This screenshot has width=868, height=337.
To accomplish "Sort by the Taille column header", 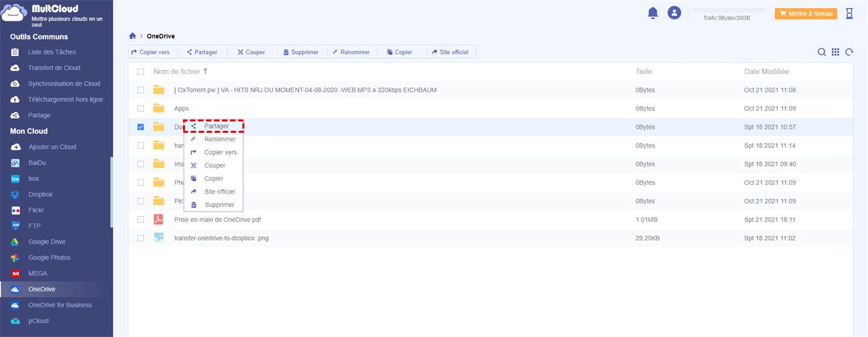I will [644, 71].
